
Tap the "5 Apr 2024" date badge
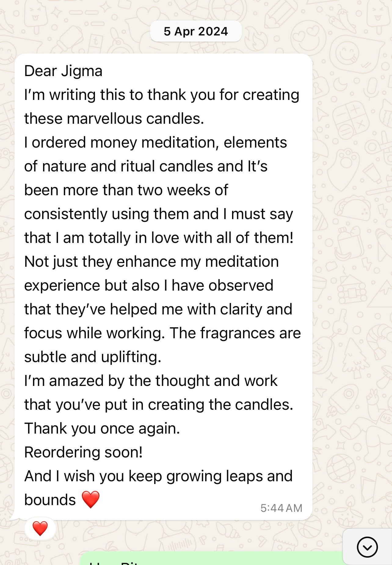pyautogui.click(x=196, y=31)
